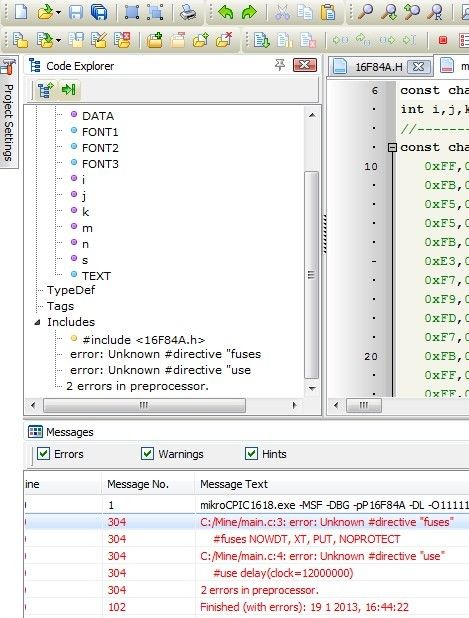Click Find Next magnifier with down arrow
Screen dimensions: 469x618
(x=389, y=13)
